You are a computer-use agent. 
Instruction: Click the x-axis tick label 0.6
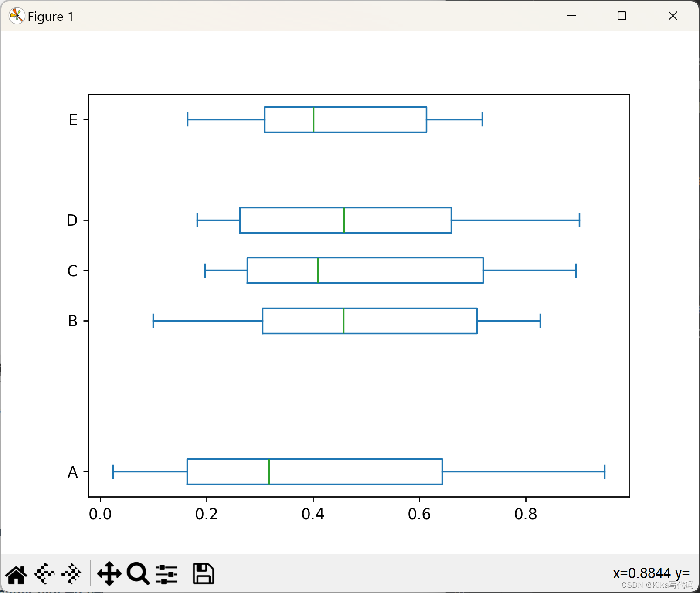[419, 515]
